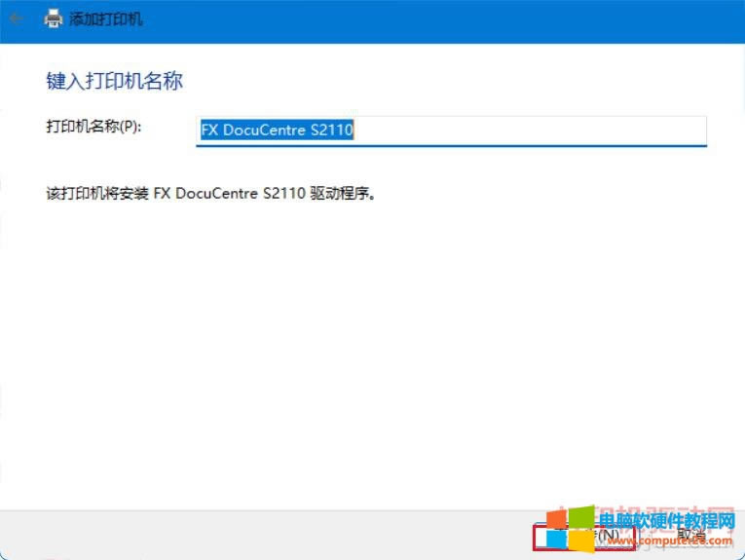Viewport: 745px width, 560px height.
Task: Click the back arrow in title bar
Action: (17, 19)
